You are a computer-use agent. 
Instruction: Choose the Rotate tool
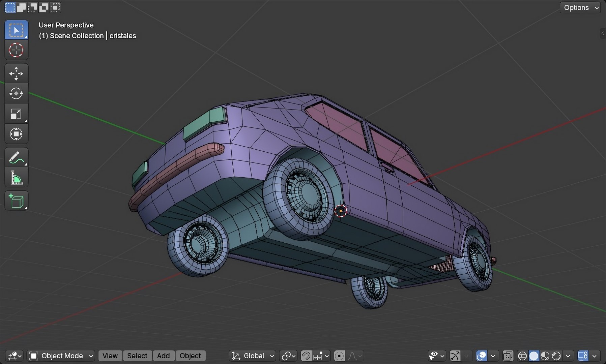tap(16, 93)
